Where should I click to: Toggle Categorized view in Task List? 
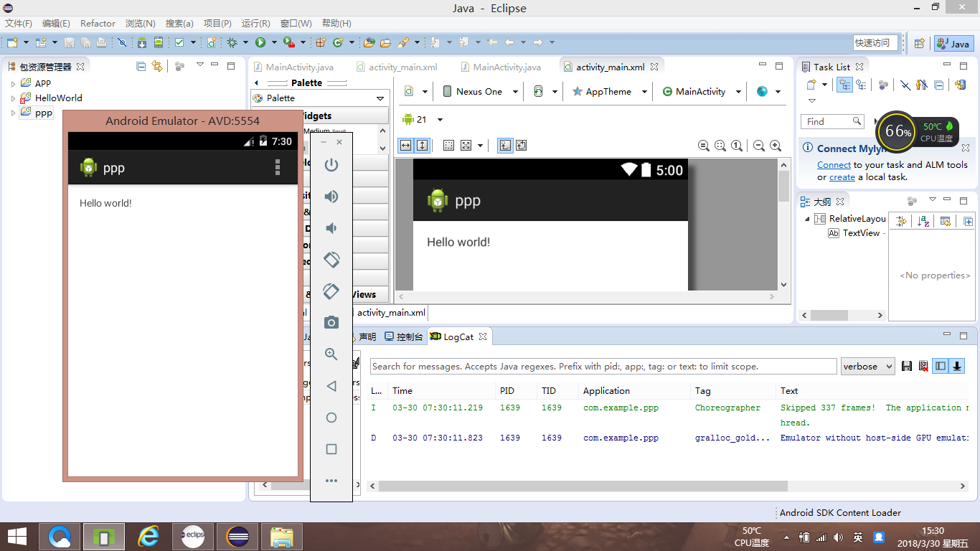pyautogui.click(x=844, y=85)
